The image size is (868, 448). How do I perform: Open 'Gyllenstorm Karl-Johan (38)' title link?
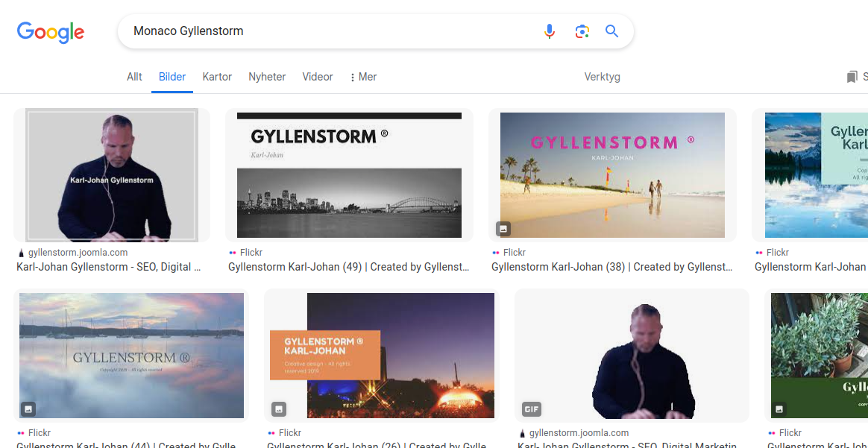612,267
